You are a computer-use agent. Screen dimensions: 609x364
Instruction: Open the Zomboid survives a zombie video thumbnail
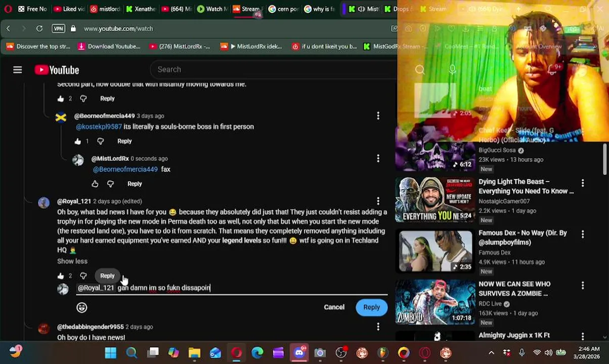pos(435,302)
